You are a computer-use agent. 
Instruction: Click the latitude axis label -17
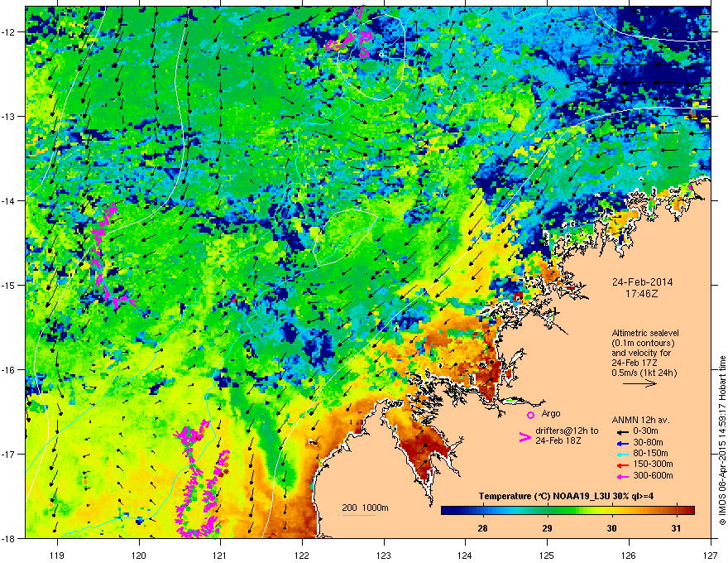(8, 454)
